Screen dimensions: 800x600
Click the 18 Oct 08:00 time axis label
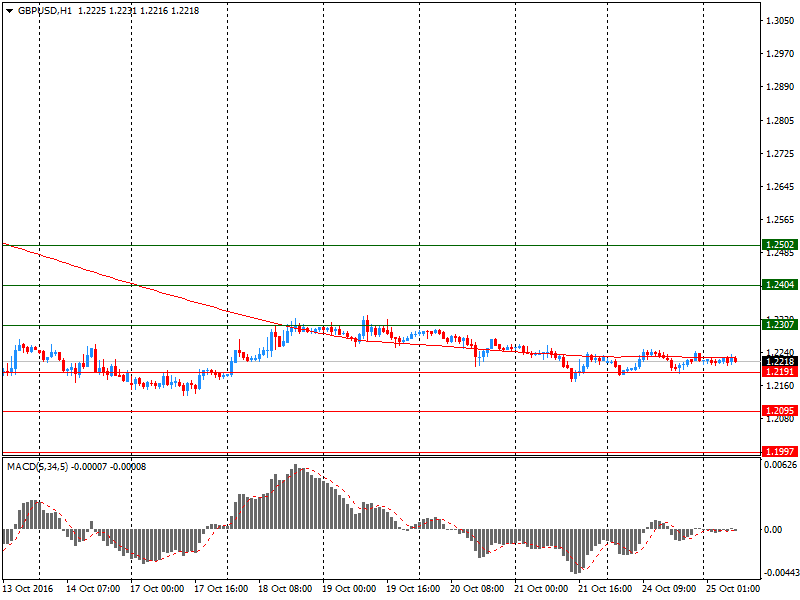[x=285, y=588]
